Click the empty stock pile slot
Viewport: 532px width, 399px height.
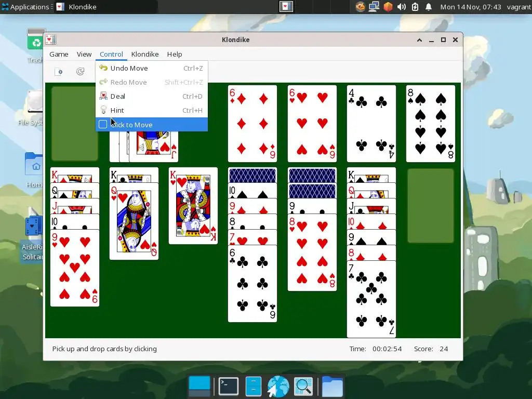point(74,124)
